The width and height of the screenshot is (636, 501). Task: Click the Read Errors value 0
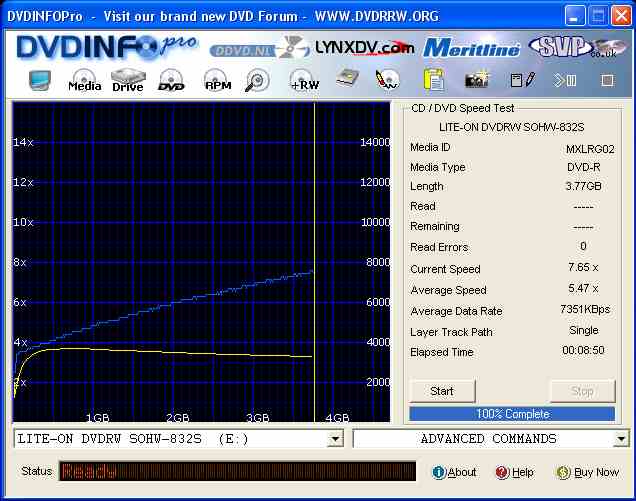pos(583,246)
